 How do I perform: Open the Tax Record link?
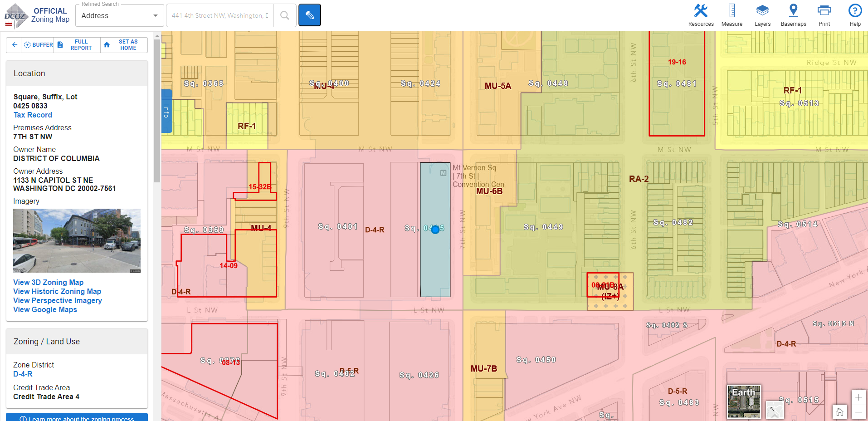(x=33, y=115)
